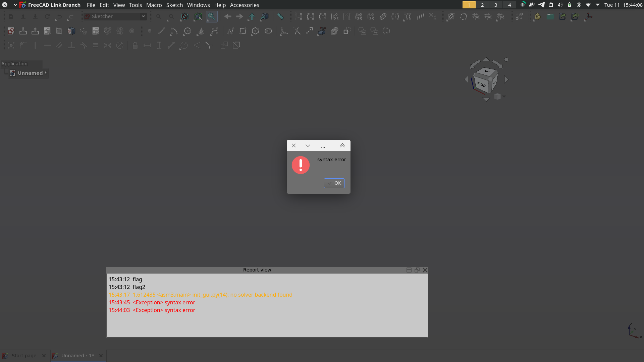
Task: Select the Create line tool
Action: (161, 31)
